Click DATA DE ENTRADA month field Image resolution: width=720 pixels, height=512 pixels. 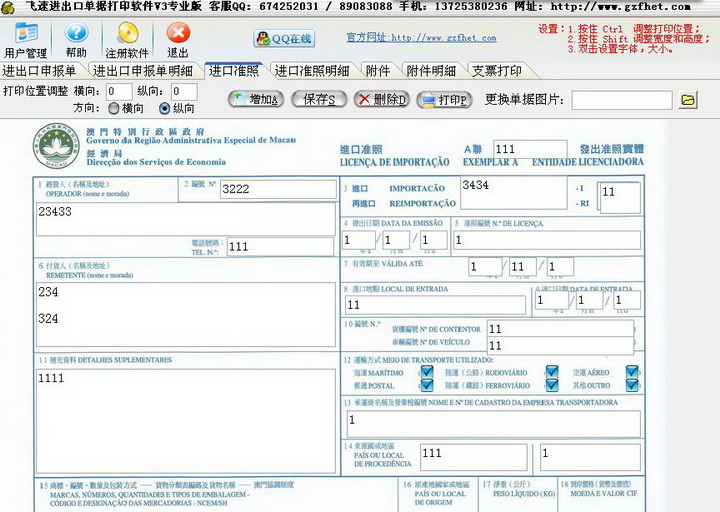(590, 300)
